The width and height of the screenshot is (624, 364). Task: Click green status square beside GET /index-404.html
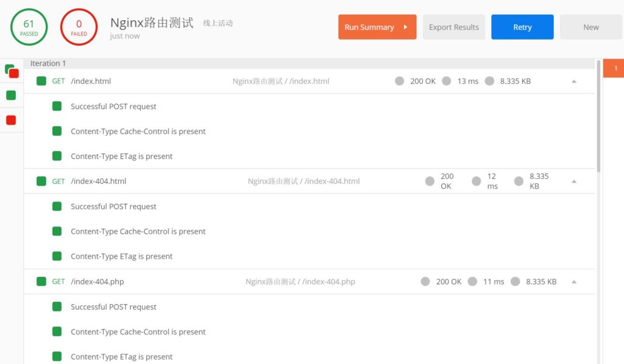41,181
